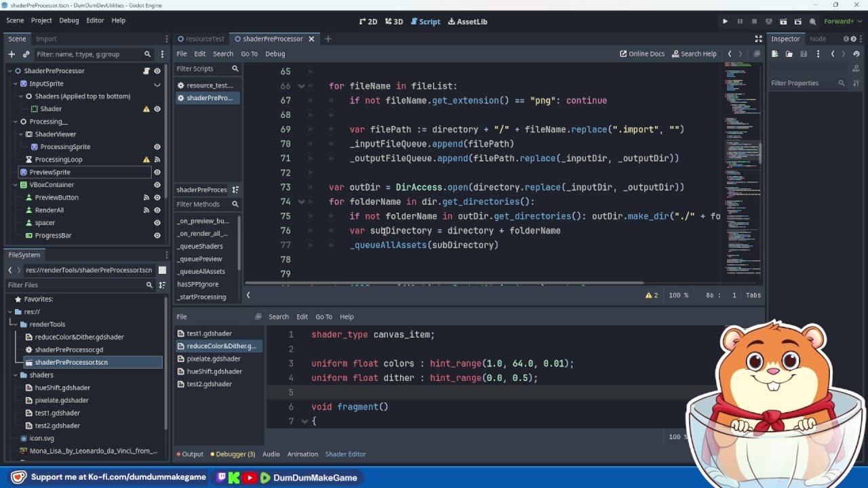Stop the running project

pyautogui.click(x=754, y=22)
